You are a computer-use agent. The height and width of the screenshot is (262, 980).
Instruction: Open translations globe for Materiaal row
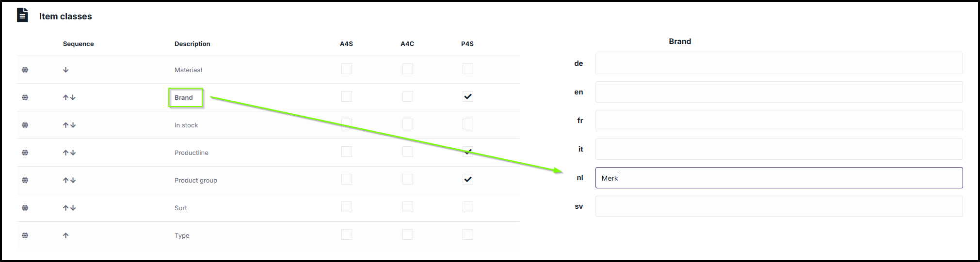click(x=25, y=70)
